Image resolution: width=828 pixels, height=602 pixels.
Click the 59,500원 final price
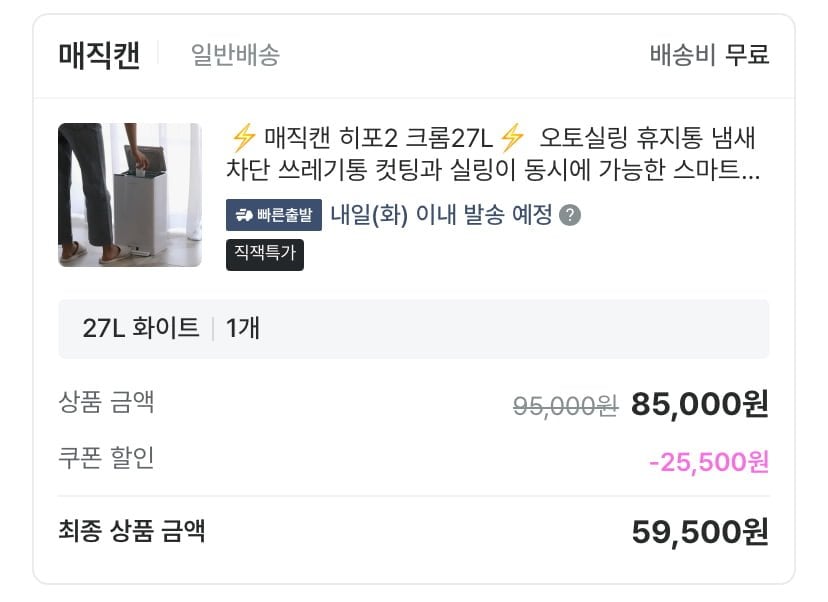[x=700, y=532]
